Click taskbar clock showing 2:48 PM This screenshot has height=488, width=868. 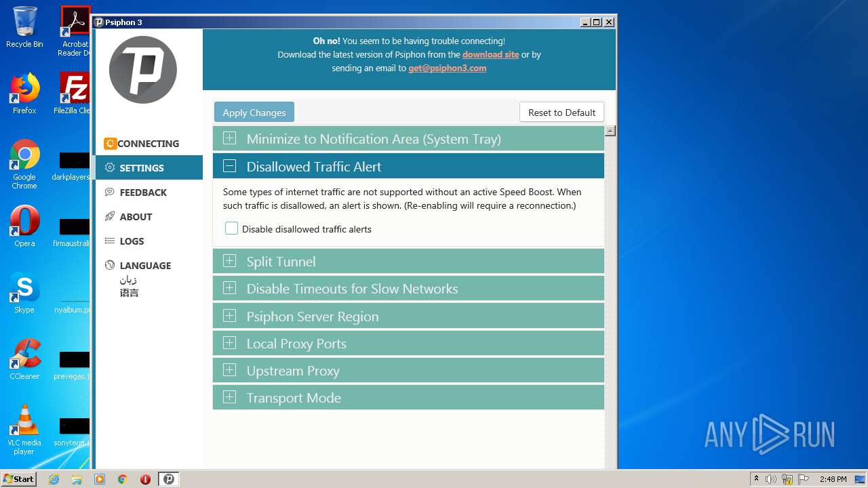pyautogui.click(x=833, y=479)
